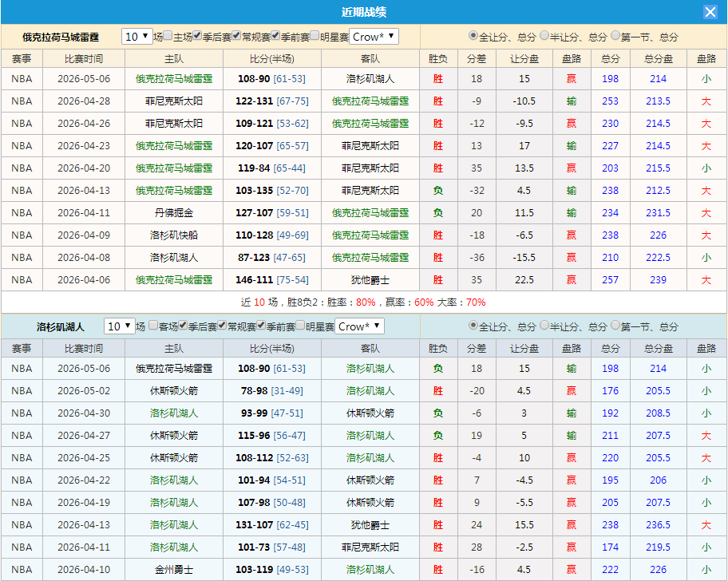Click handicap value -15.5 in Thunder table

tap(524, 258)
